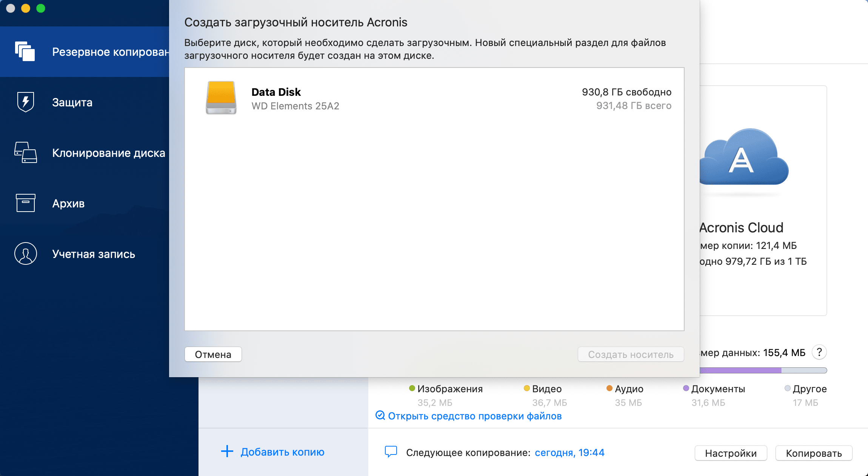Open backup Настройки
This screenshot has width=868, height=476.
730,453
